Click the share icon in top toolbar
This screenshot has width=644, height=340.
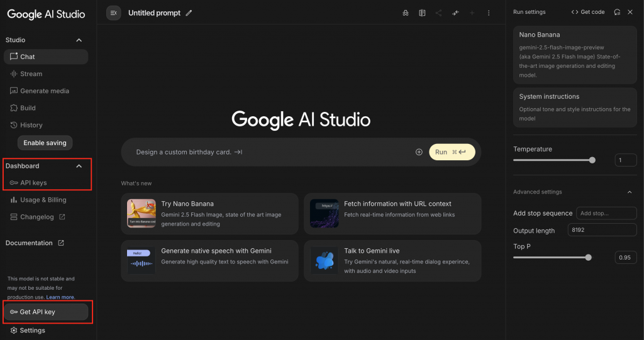pyautogui.click(x=438, y=13)
